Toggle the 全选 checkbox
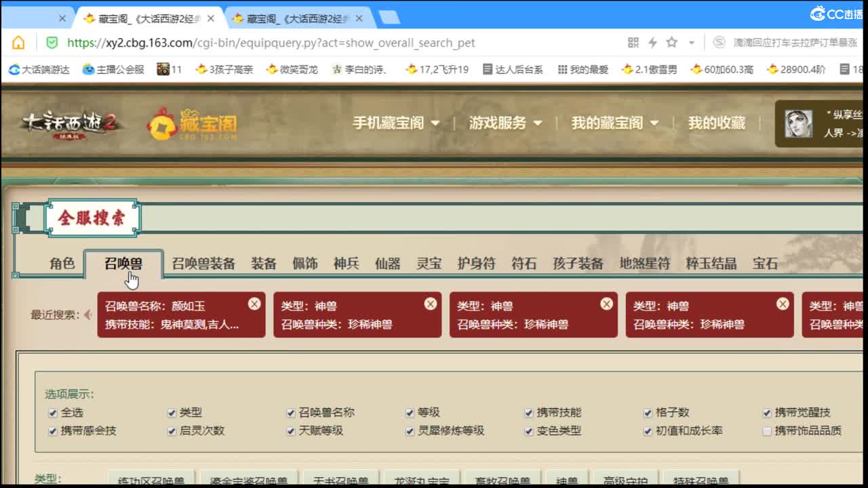The width and height of the screenshot is (868, 488). click(53, 413)
